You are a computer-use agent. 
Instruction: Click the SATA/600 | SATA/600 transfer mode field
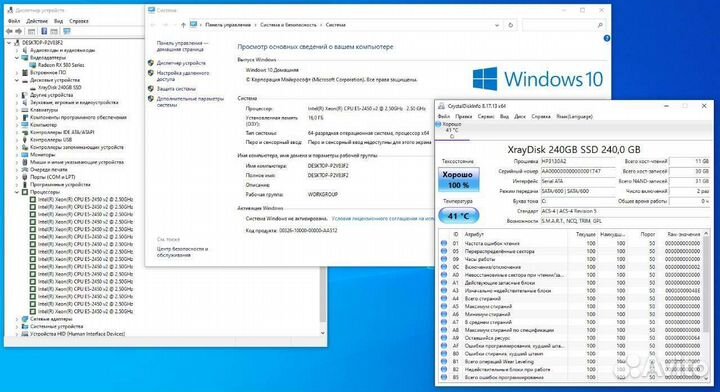pos(578,191)
